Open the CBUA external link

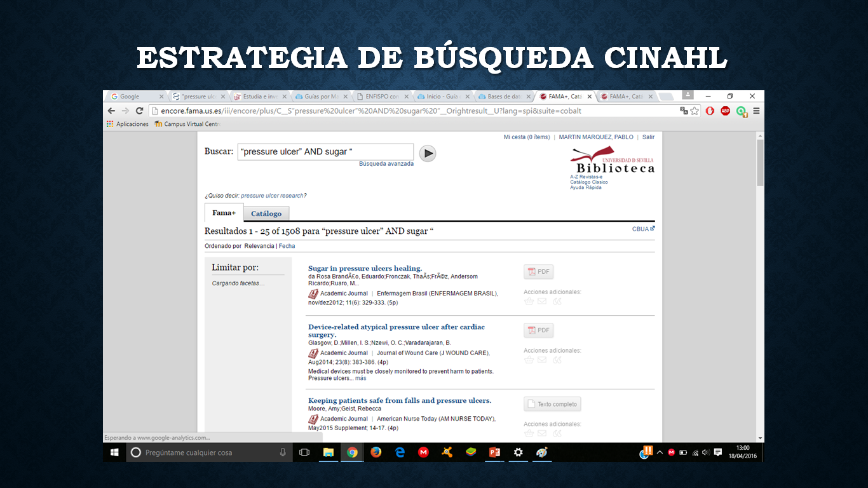coord(643,229)
